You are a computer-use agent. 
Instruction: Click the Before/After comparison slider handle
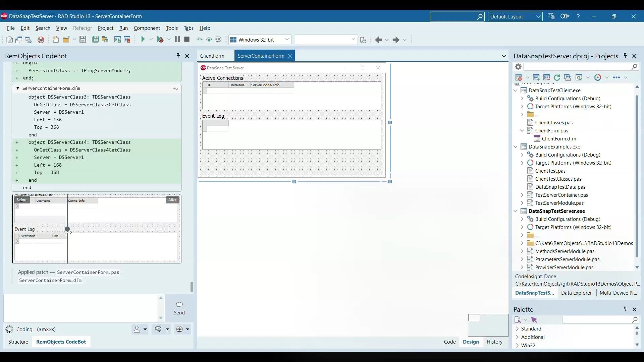[68, 230]
